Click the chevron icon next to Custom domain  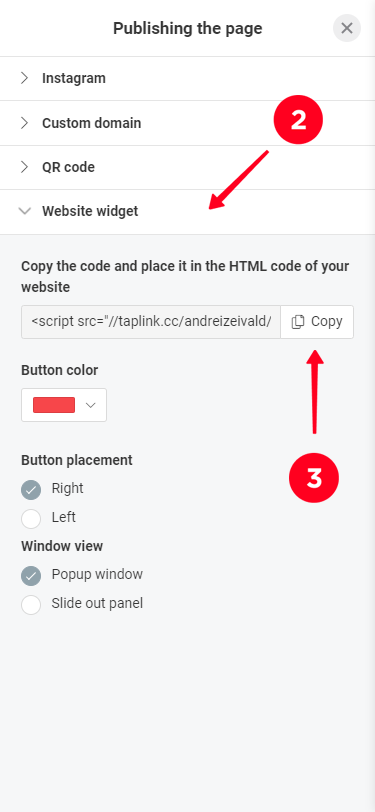pyautogui.click(x=24, y=123)
